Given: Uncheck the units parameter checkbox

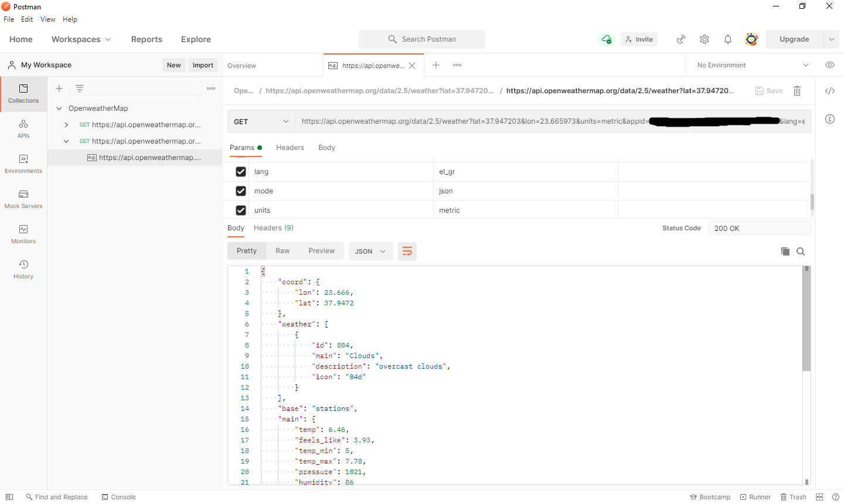Looking at the screenshot, I should click(241, 210).
